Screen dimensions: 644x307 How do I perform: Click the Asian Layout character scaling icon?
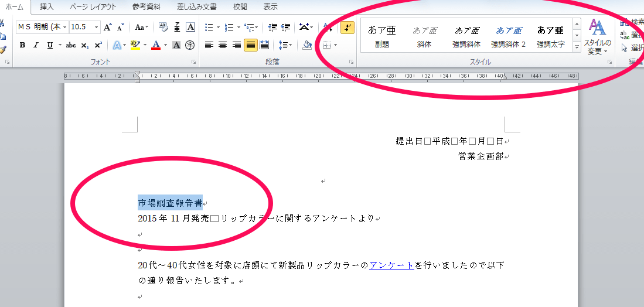pyautogui.click(x=304, y=27)
